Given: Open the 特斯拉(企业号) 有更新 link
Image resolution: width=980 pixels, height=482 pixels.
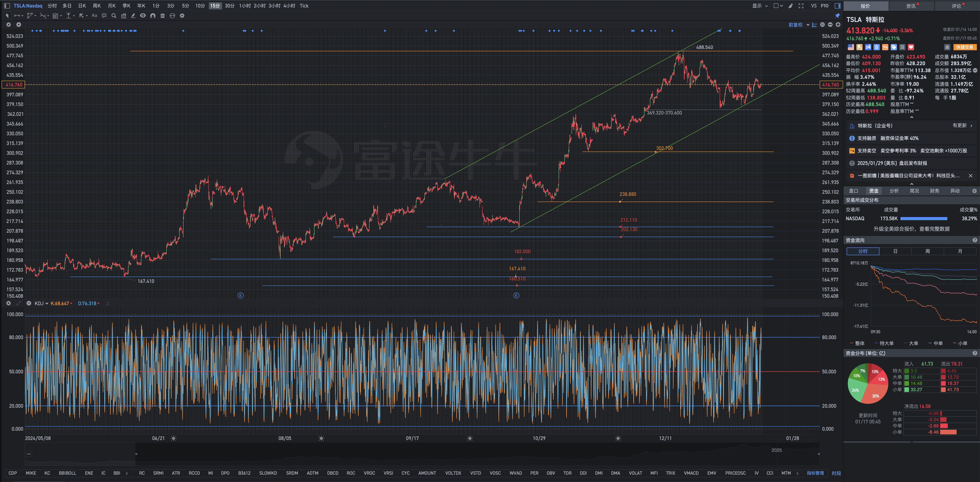Looking at the screenshot, I should pos(912,125).
